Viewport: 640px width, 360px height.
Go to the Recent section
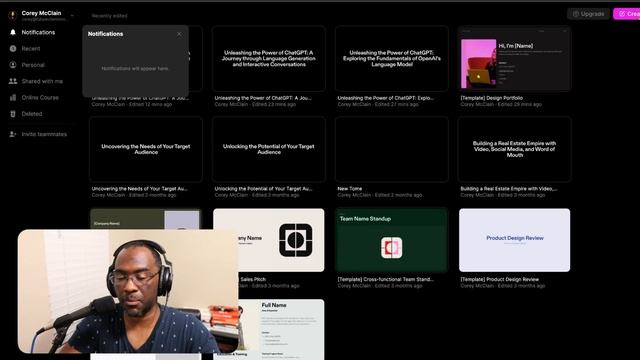(x=31, y=49)
